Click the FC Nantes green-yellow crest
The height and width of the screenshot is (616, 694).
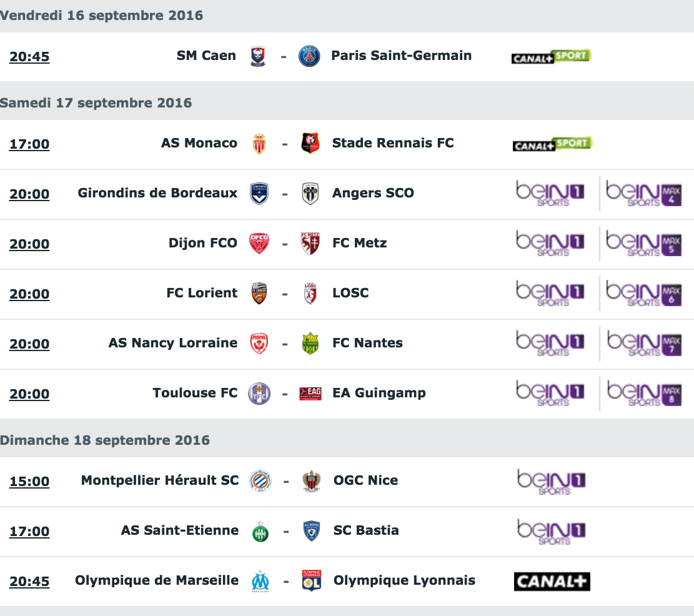point(310,344)
